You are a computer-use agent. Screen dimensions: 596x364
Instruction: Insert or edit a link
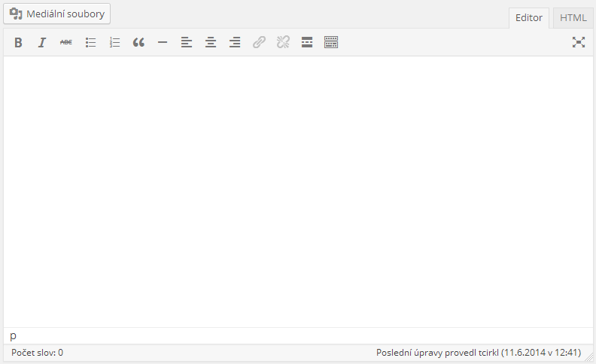pos(259,42)
